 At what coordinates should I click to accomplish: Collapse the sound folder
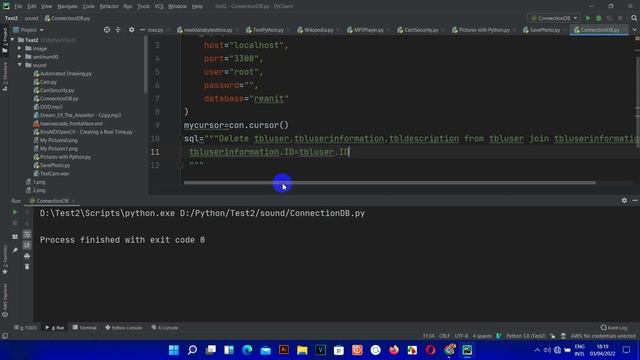[x=20, y=65]
